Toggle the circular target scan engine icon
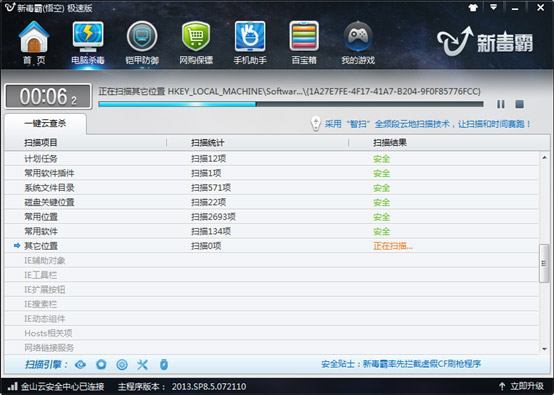 [122, 364]
